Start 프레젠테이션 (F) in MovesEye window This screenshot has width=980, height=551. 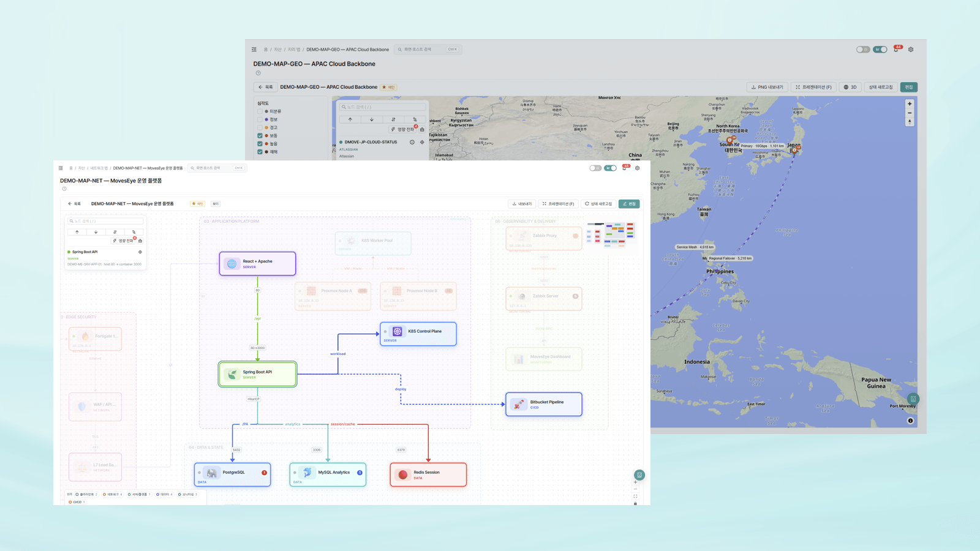558,204
